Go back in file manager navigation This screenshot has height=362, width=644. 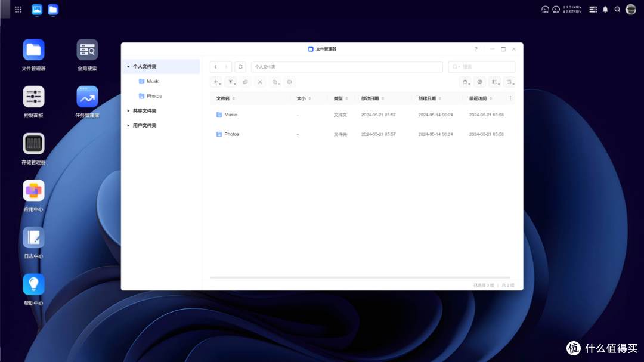pyautogui.click(x=216, y=67)
